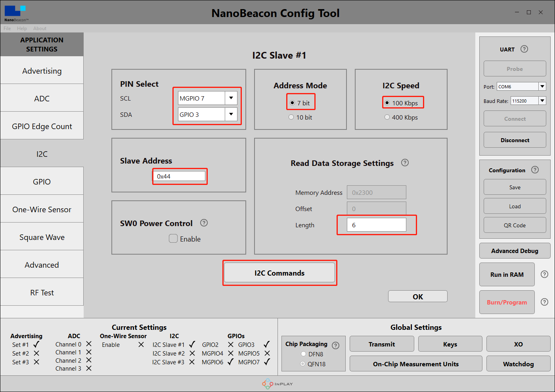Click help icon next to SW0 Power Control
Screen dimensions: 555x392
pos(204,223)
